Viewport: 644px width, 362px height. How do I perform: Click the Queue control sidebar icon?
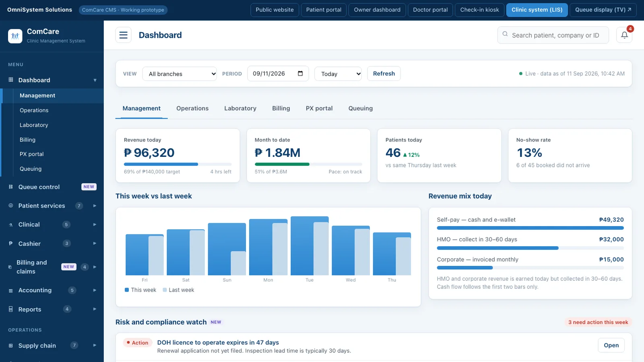click(11, 187)
